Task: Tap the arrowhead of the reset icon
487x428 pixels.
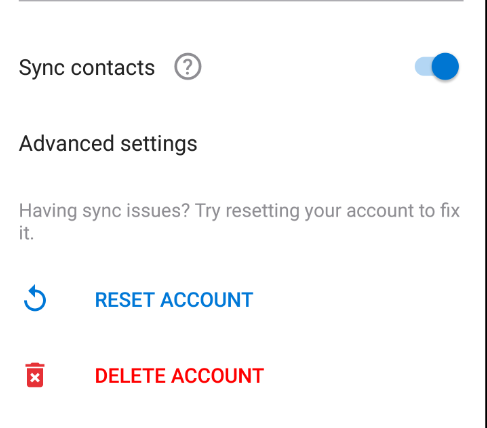Action: click(33, 290)
